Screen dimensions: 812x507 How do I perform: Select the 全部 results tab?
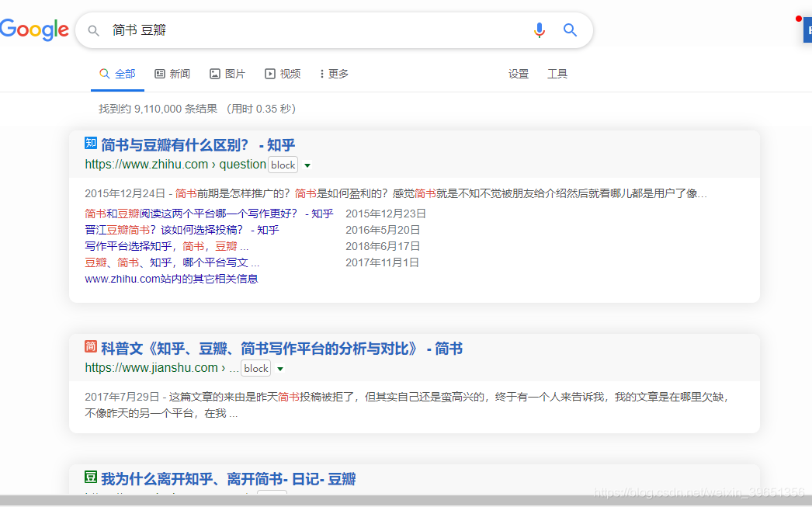tap(117, 74)
